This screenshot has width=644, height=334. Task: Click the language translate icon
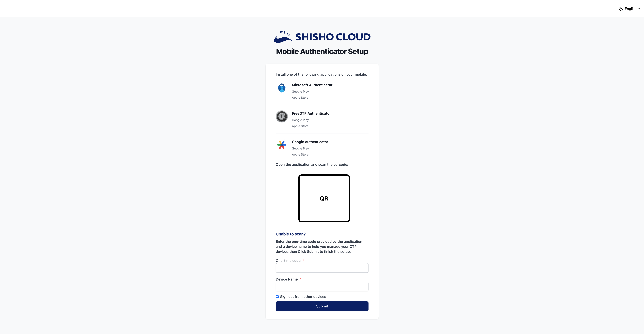point(621,9)
